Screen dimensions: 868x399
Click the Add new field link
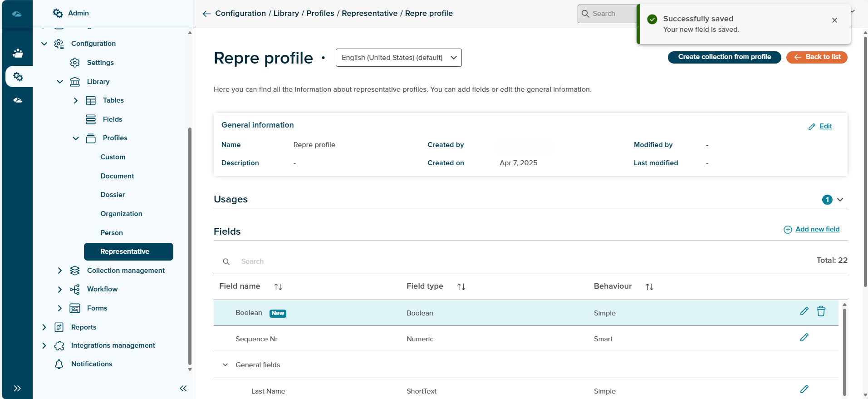[812, 229]
